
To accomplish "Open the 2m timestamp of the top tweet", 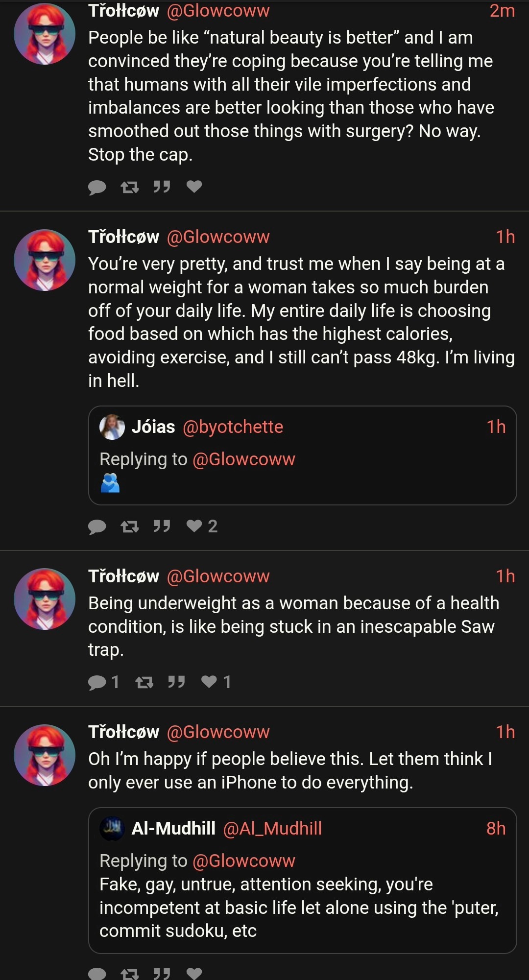I will coord(502,11).
